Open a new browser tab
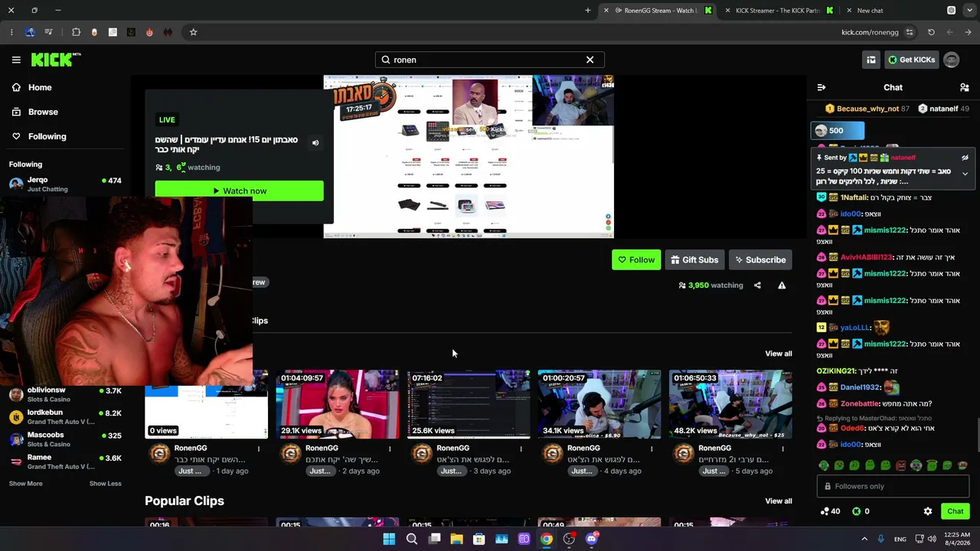 coord(588,11)
